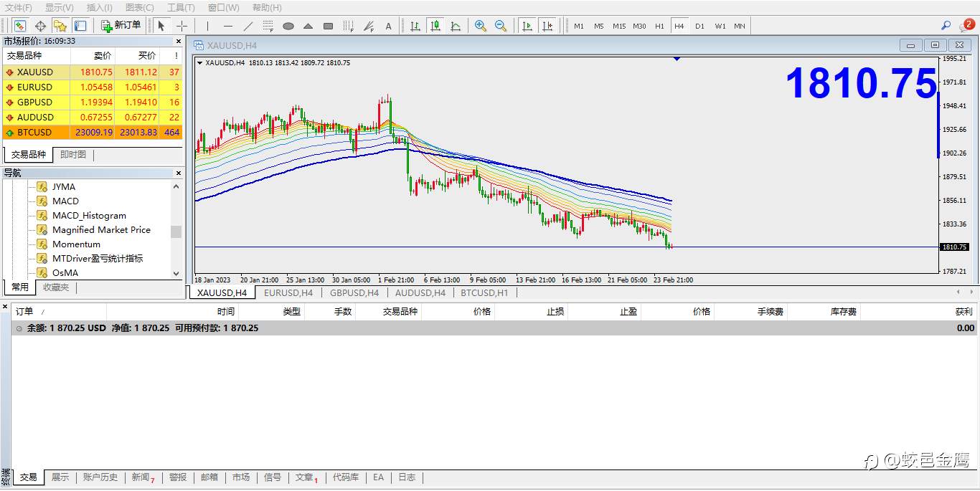Open the 工具(T) menu
The height and width of the screenshot is (491, 980).
point(181,7)
